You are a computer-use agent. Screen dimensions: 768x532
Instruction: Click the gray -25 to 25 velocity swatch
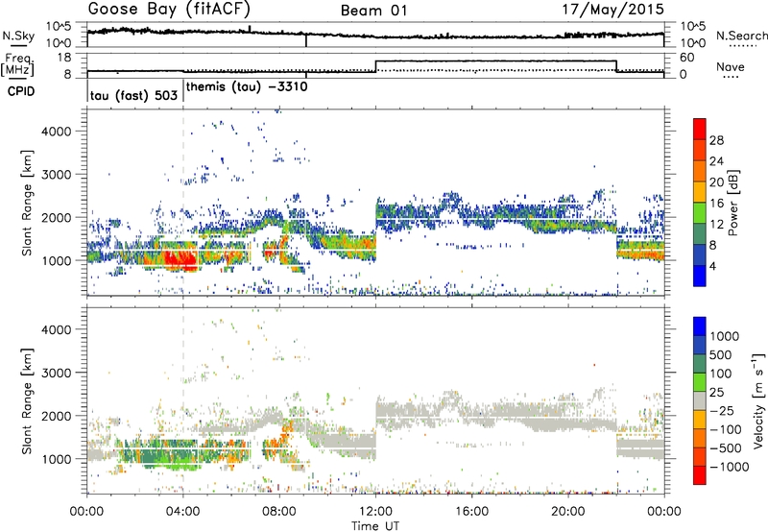click(700, 400)
